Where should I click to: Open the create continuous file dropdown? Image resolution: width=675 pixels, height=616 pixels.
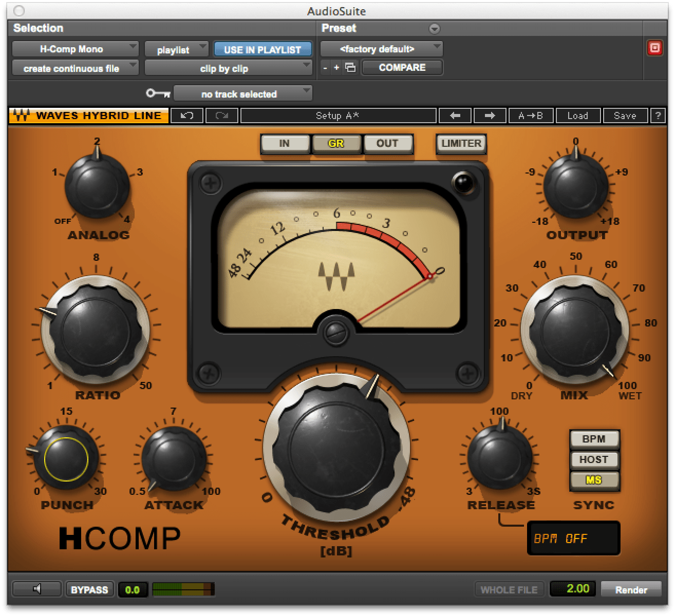75,68
